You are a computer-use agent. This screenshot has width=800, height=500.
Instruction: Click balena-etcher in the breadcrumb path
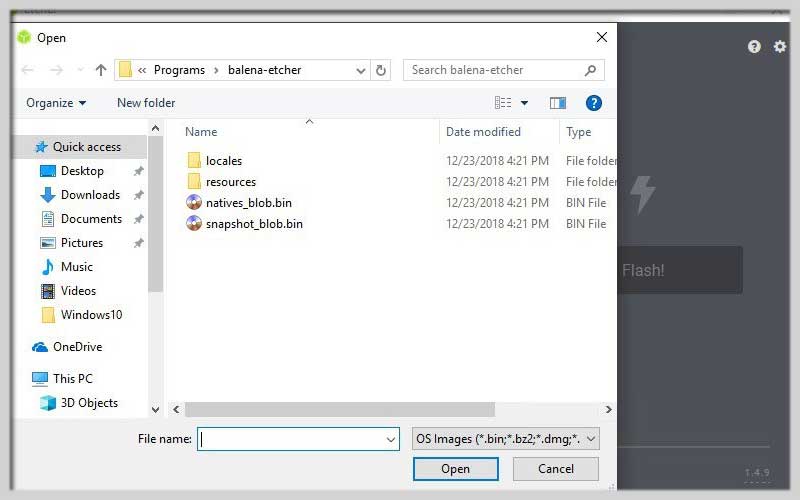pyautogui.click(x=264, y=70)
